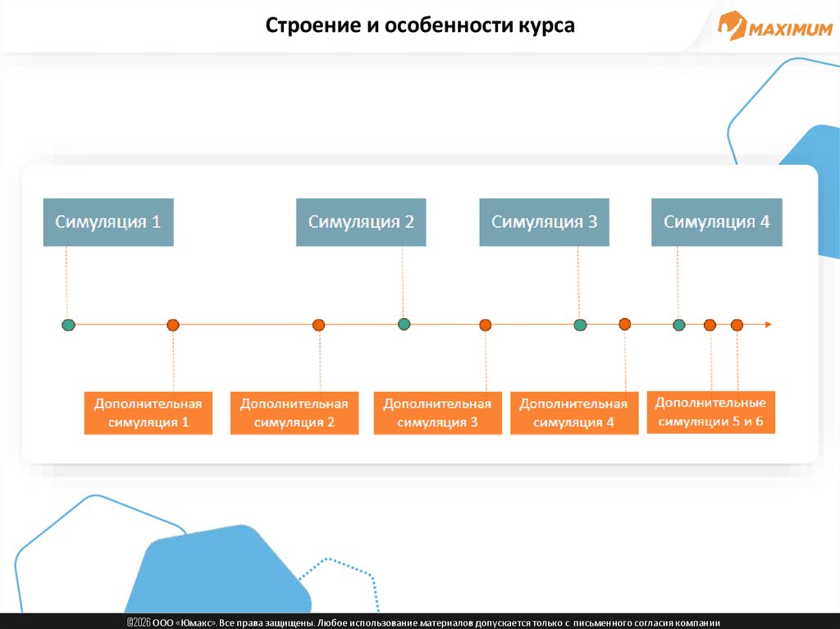Click the Дополнительная симуляция 1 box
The width and height of the screenshot is (840, 629).
point(148,413)
